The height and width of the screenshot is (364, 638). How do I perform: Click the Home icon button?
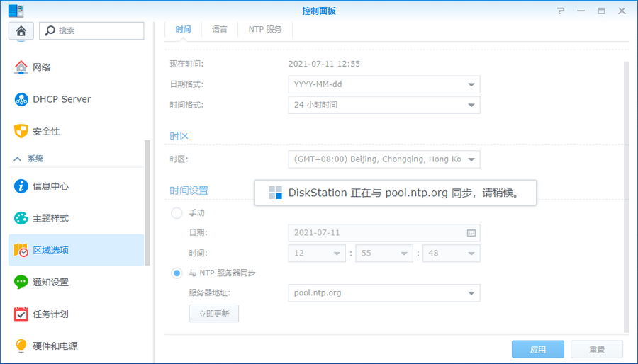click(x=21, y=30)
